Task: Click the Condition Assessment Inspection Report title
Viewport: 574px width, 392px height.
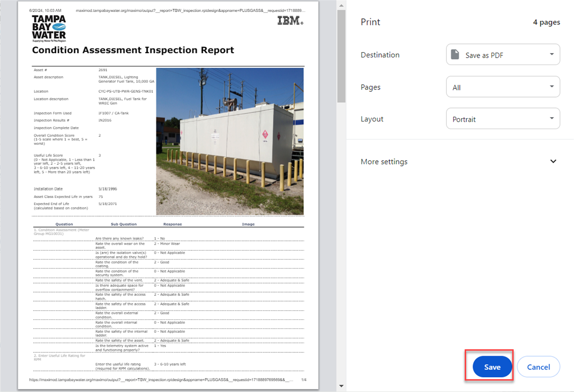Action: coord(133,50)
